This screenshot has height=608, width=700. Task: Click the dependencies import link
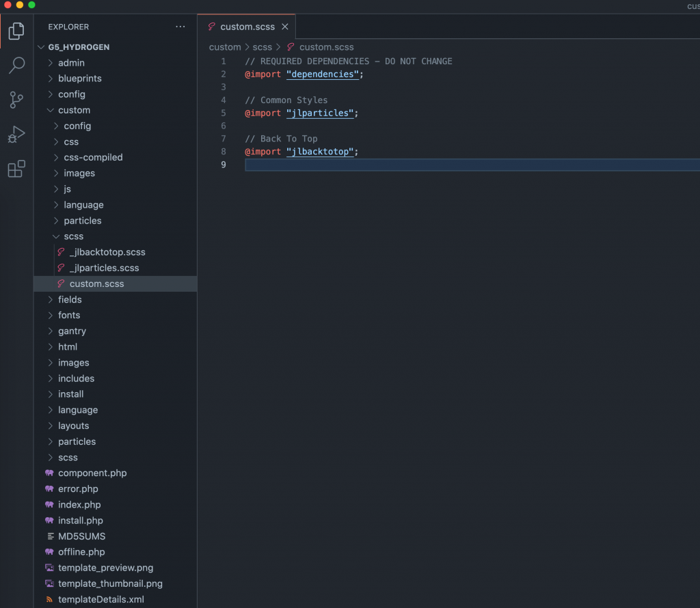point(323,74)
